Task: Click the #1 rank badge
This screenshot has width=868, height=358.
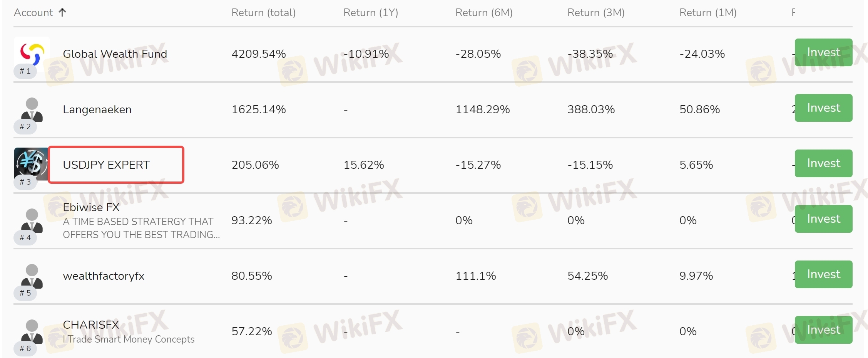Action: click(x=25, y=71)
